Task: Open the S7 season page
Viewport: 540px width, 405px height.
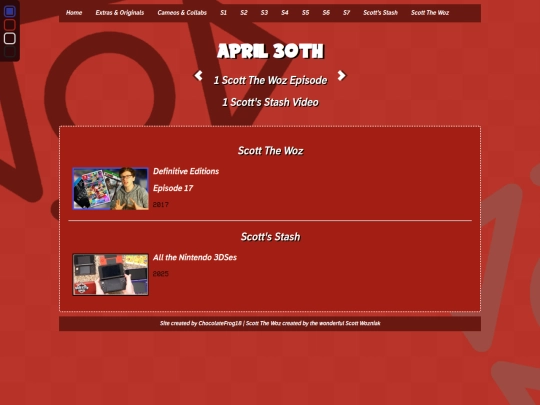Action: point(346,13)
